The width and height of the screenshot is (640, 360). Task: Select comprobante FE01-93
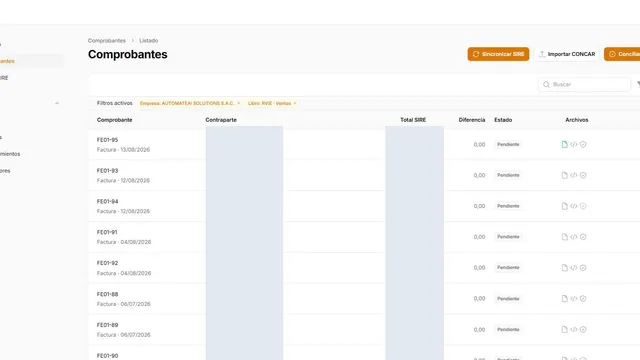107,171
